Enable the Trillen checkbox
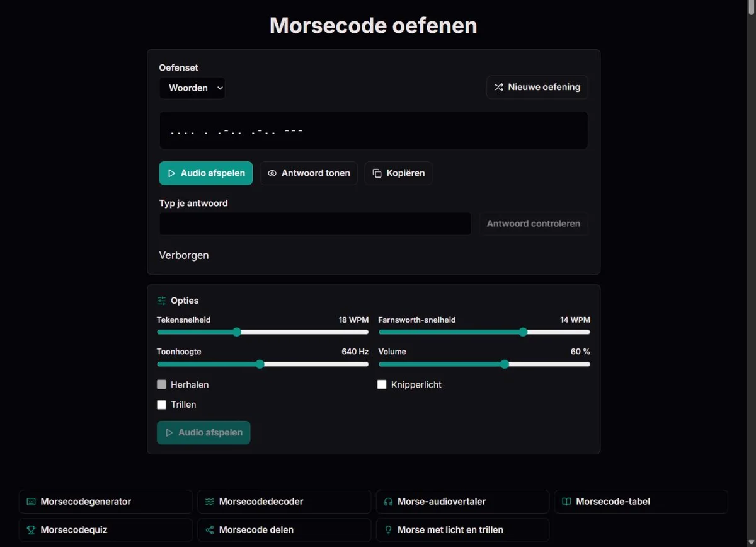Viewport: 756px width, 547px height. (x=162, y=405)
